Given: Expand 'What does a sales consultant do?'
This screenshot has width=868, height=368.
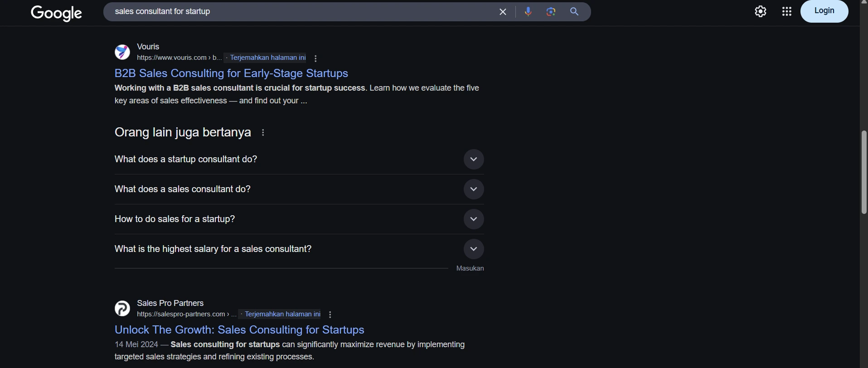Looking at the screenshot, I should (299, 189).
